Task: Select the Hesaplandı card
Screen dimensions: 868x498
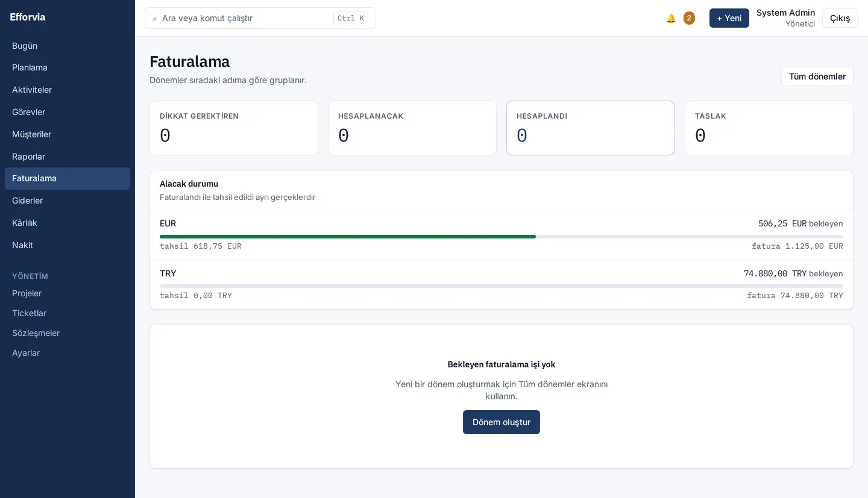Action: 591,128
